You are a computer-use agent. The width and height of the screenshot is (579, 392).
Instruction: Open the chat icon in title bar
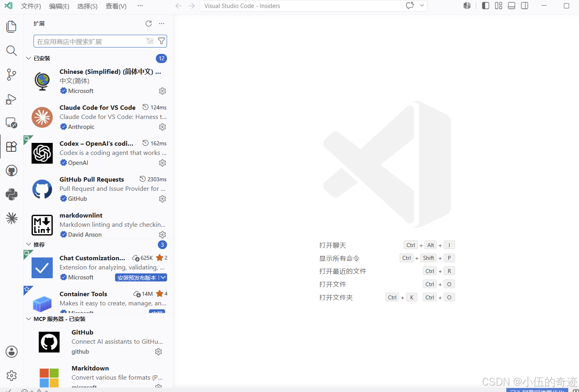410,6
